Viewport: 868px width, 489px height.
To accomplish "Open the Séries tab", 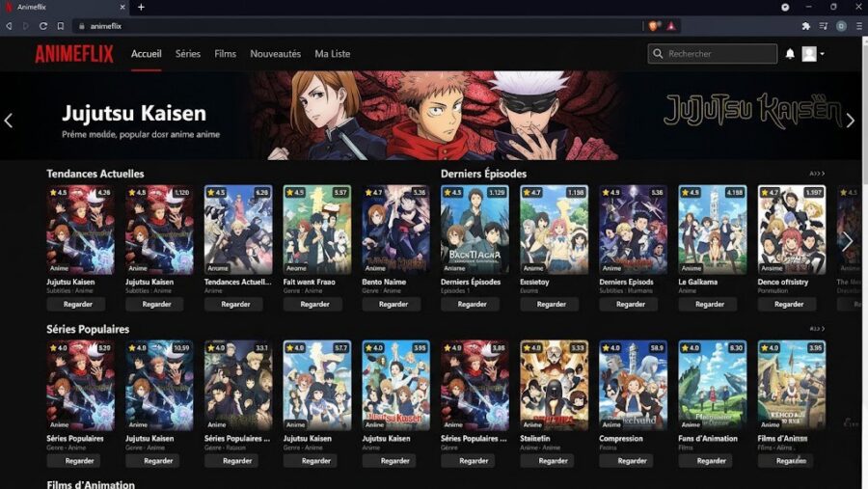I will click(188, 54).
